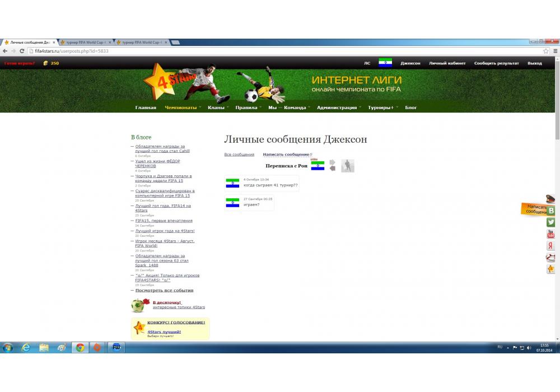Viewport: 560px width, 392px height.
Task: Click the Yandex icon on right sidebar
Action: (x=551, y=246)
